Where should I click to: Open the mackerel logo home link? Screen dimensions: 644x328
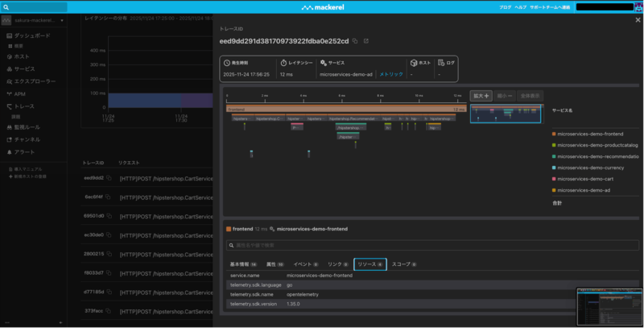pos(323,7)
